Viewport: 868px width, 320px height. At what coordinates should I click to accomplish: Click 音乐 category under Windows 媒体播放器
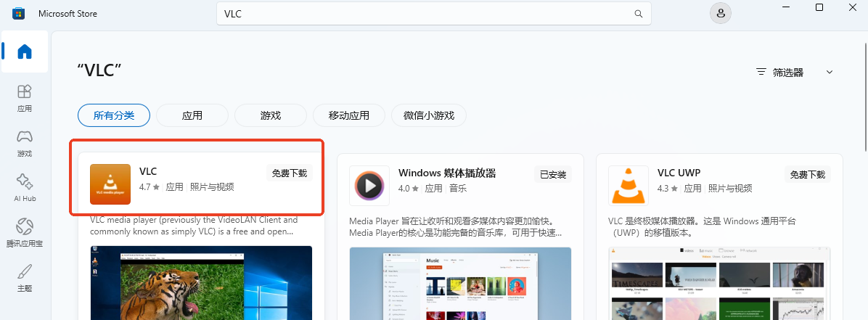click(458, 188)
